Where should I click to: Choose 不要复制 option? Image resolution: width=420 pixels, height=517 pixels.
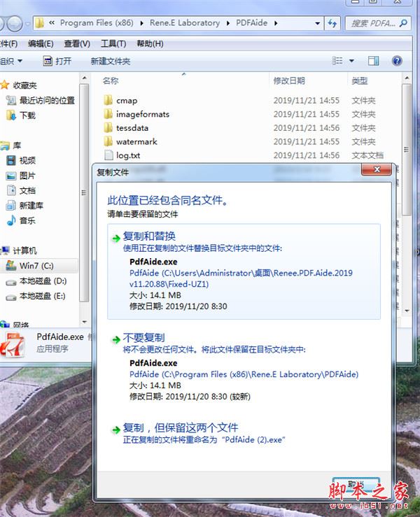point(244,367)
